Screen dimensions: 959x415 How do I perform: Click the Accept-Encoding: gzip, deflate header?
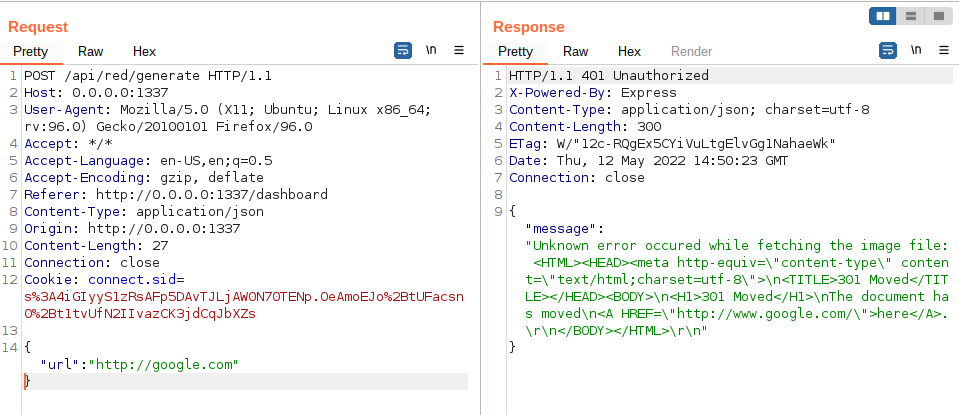(x=144, y=178)
